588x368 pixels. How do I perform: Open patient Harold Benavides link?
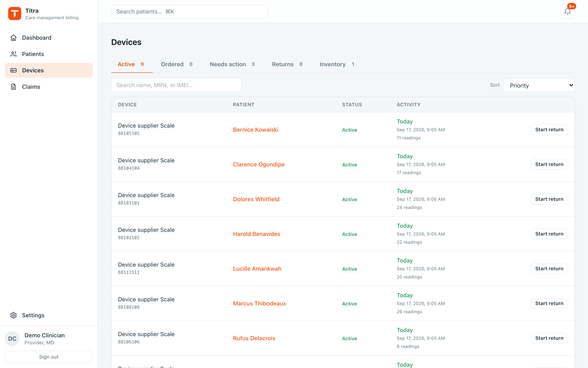tap(257, 234)
